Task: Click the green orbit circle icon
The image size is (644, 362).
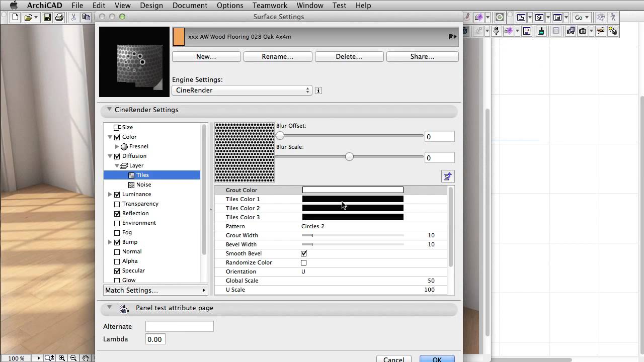Action: coord(500,18)
